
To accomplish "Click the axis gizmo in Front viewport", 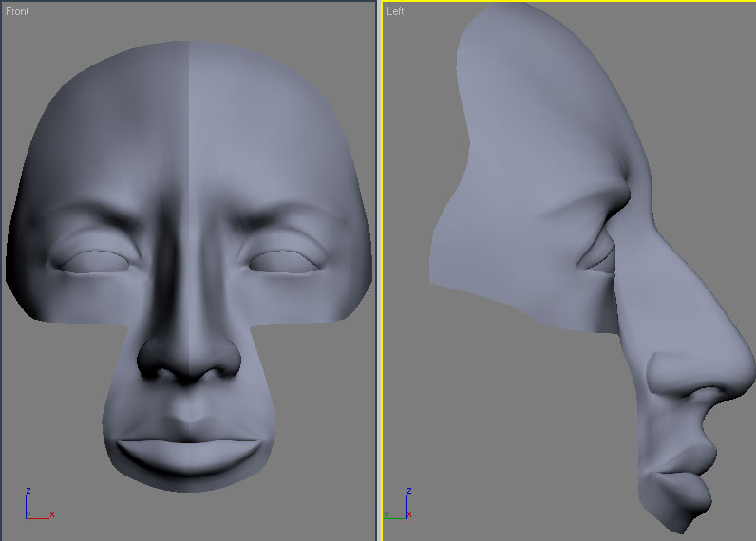I will tap(39, 503).
